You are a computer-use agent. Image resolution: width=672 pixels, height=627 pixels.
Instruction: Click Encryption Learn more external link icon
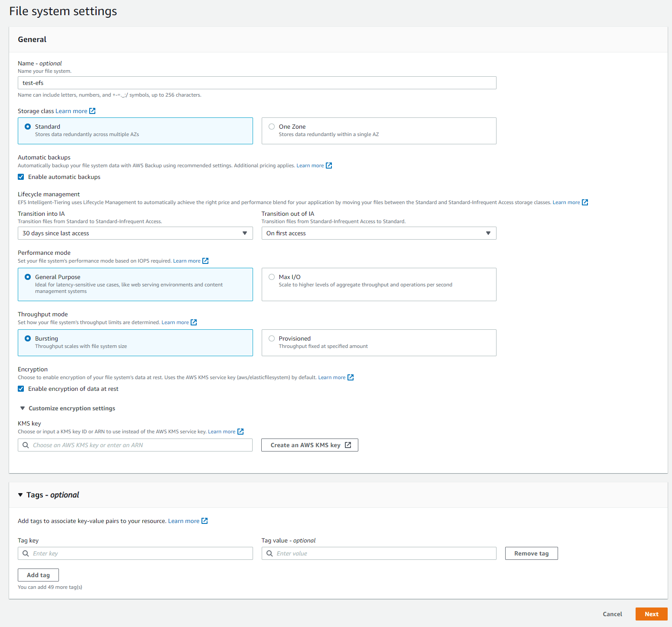tap(351, 377)
